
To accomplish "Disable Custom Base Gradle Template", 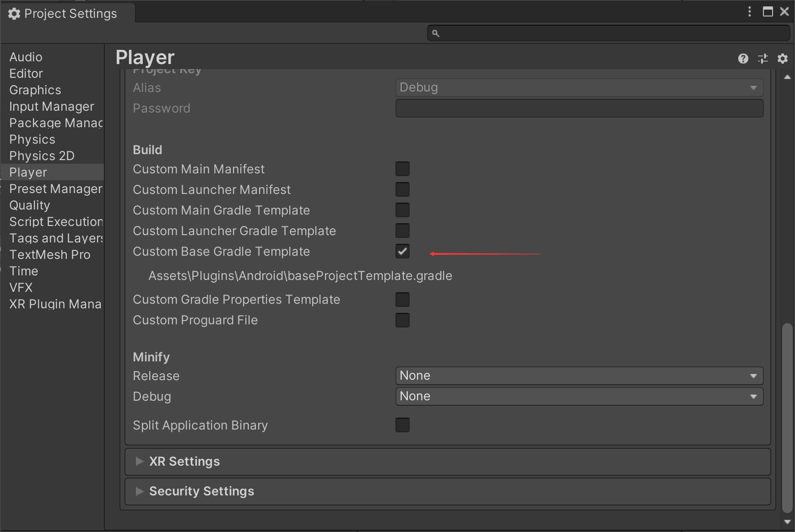I will (402, 251).
